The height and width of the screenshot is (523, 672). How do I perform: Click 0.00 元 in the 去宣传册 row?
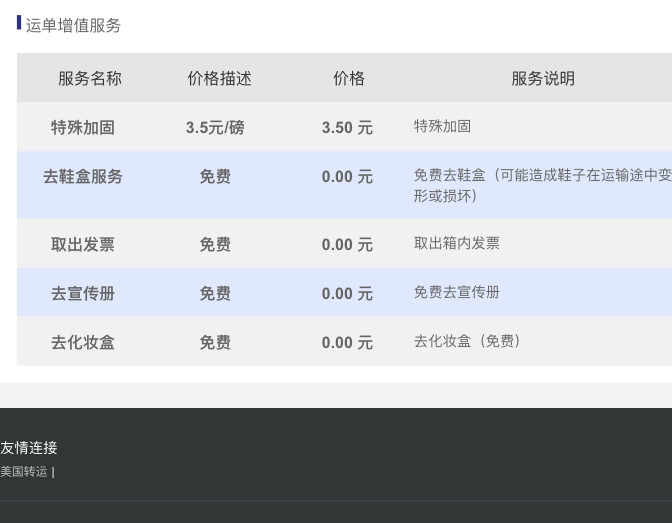(347, 293)
